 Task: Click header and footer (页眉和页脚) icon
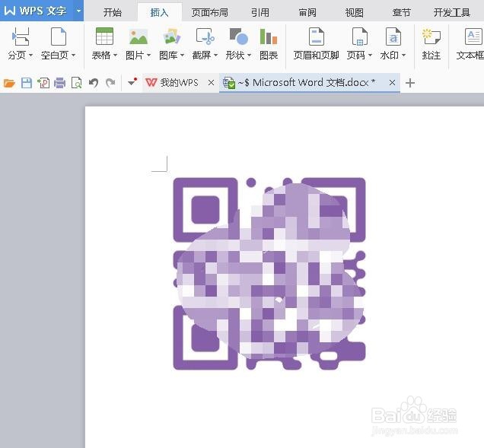[x=317, y=37]
